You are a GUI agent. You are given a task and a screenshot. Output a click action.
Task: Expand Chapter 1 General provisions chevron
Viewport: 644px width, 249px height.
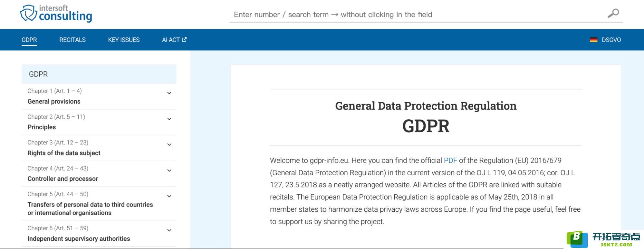pos(169,93)
